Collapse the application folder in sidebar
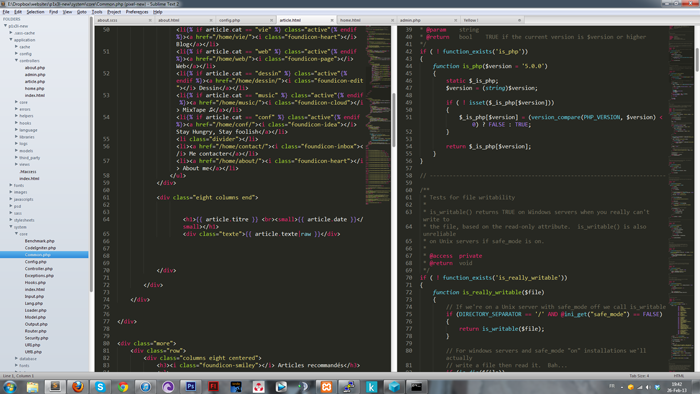The width and height of the screenshot is (700, 394). 11,40
